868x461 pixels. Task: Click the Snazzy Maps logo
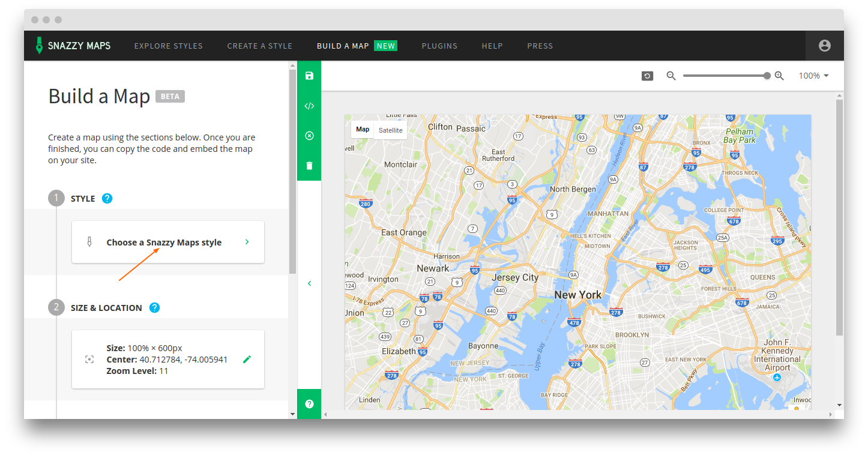(x=73, y=46)
